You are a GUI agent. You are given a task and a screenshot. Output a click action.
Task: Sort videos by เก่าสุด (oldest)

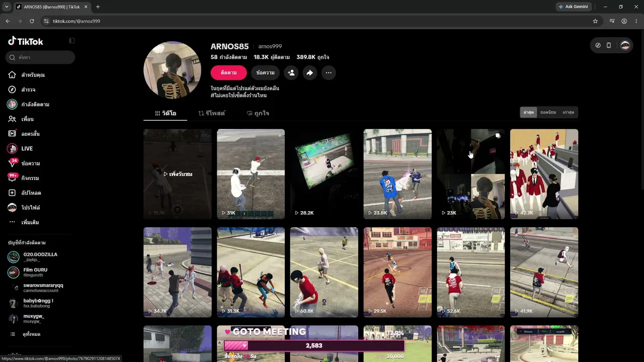(569, 112)
